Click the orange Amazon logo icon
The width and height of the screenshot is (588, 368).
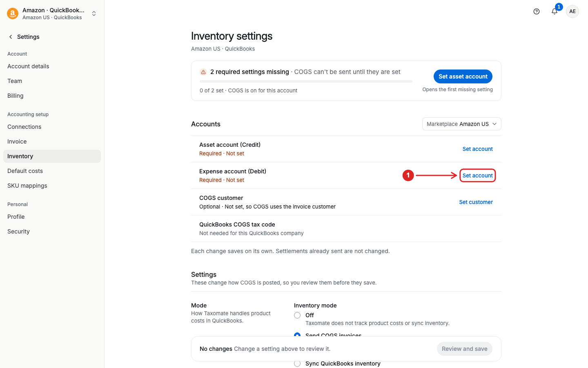point(13,13)
